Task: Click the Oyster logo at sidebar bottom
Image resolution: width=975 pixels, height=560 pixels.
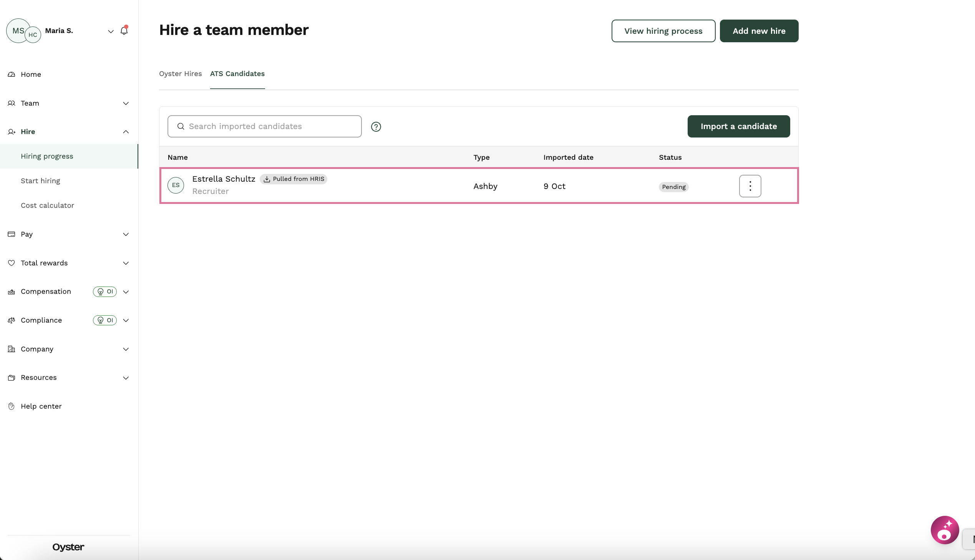Action: coord(68,547)
